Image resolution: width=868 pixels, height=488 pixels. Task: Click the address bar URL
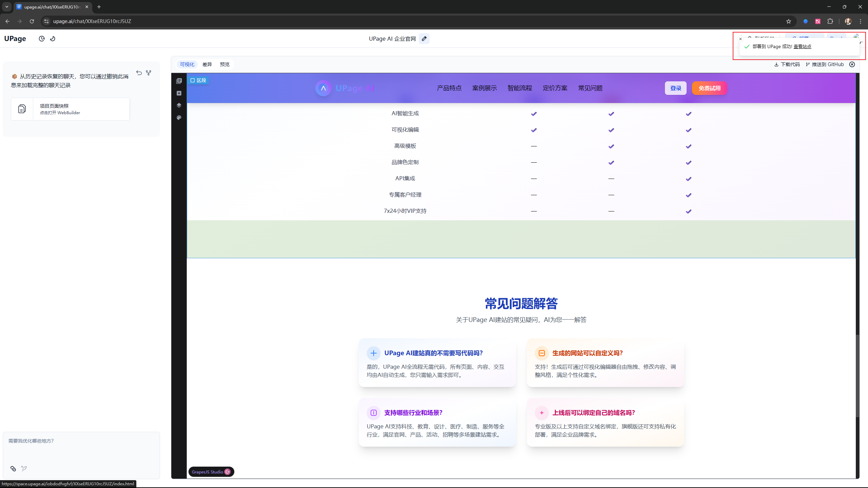(x=92, y=21)
